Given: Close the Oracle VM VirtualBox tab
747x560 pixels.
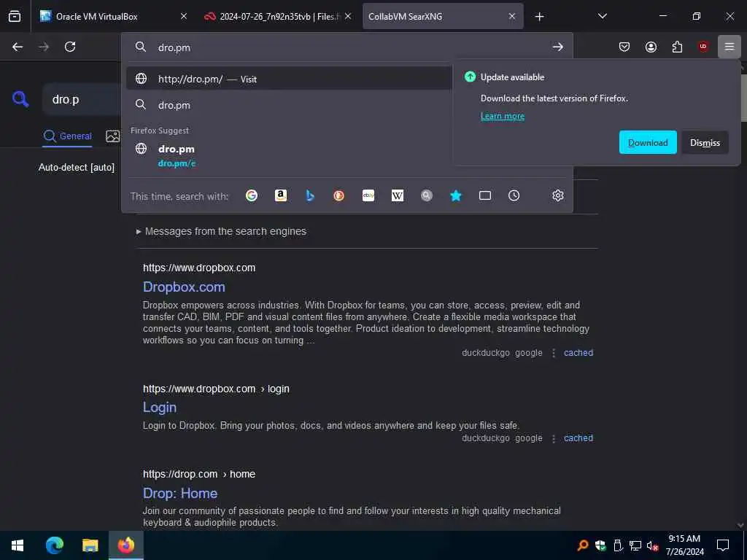Looking at the screenshot, I should pos(184,16).
